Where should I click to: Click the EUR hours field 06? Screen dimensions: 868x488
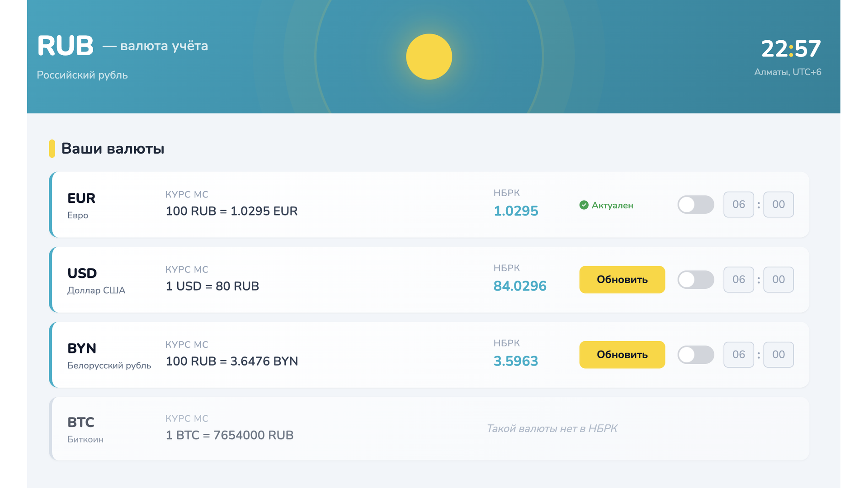coord(738,205)
